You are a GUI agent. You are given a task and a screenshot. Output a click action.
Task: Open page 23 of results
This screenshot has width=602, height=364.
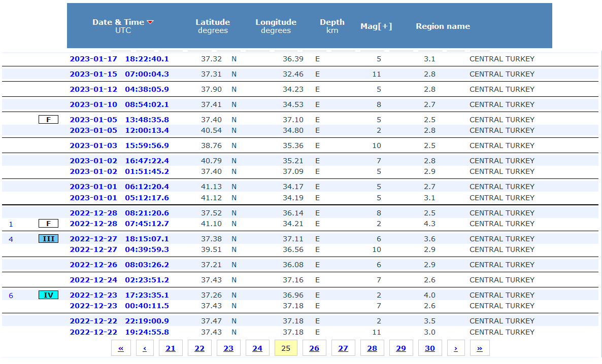pyautogui.click(x=228, y=348)
